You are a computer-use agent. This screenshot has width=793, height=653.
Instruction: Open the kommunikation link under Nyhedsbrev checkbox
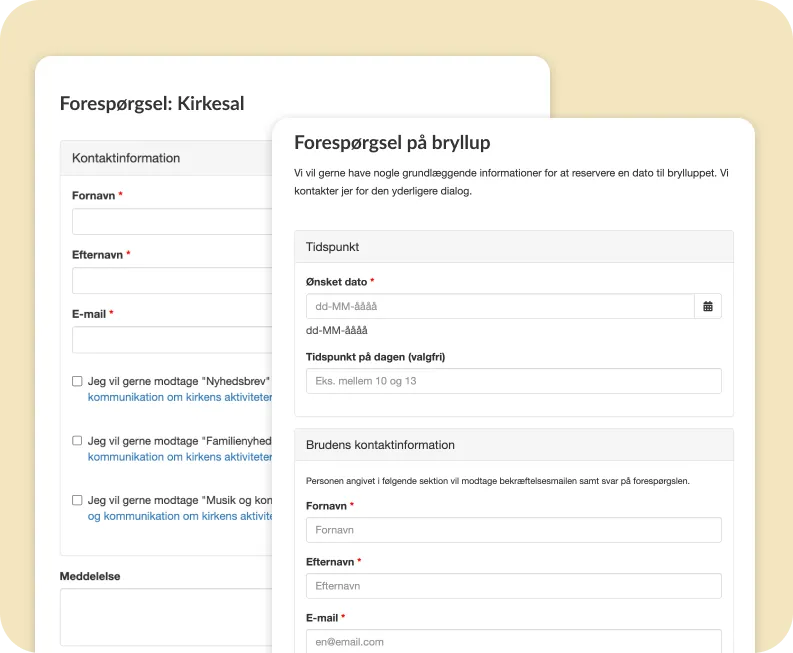click(180, 397)
